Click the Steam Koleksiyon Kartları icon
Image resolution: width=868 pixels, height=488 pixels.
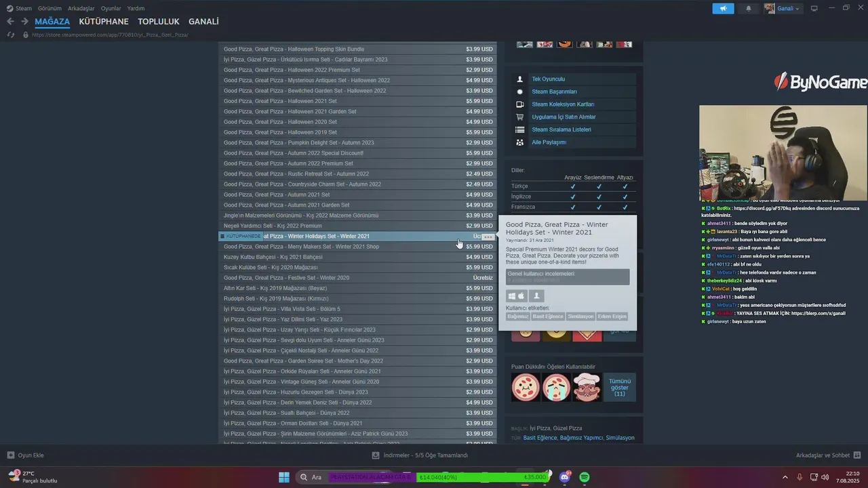click(x=519, y=104)
